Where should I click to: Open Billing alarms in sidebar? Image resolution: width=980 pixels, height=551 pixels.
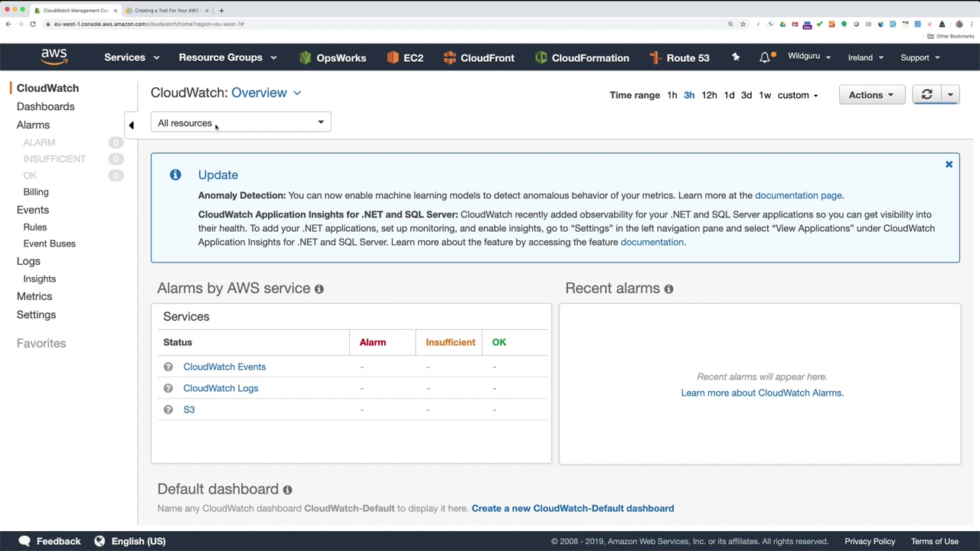point(36,192)
